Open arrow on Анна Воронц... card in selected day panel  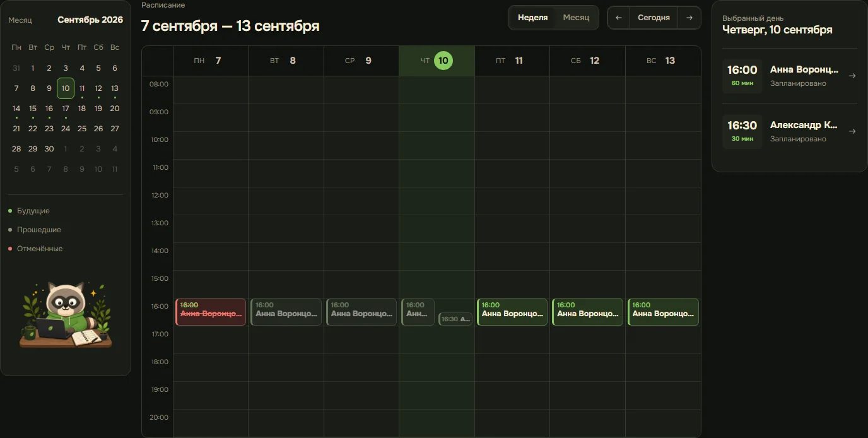(x=852, y=76)
